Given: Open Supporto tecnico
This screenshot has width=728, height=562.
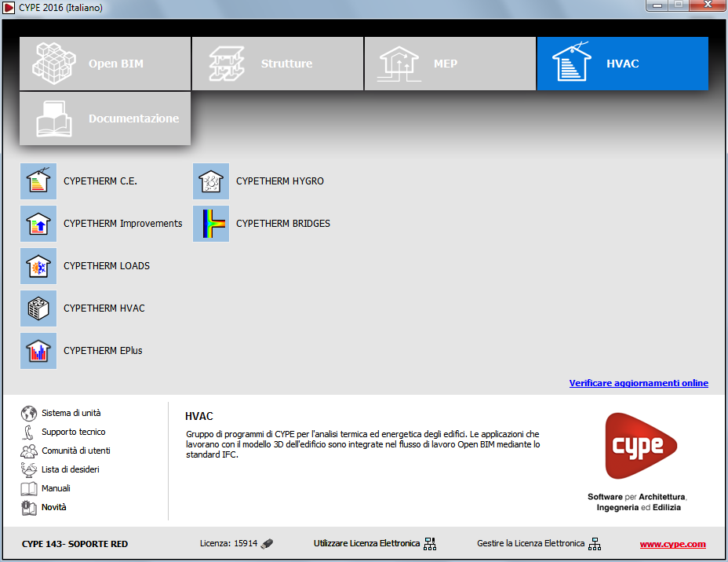Looking at the screenshot, I should click(x=74, y=432).
